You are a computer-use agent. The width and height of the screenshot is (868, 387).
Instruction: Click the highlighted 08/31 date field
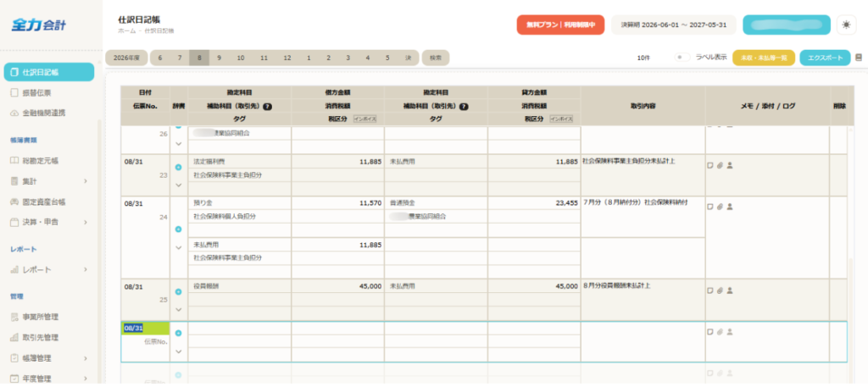(146, 329)
